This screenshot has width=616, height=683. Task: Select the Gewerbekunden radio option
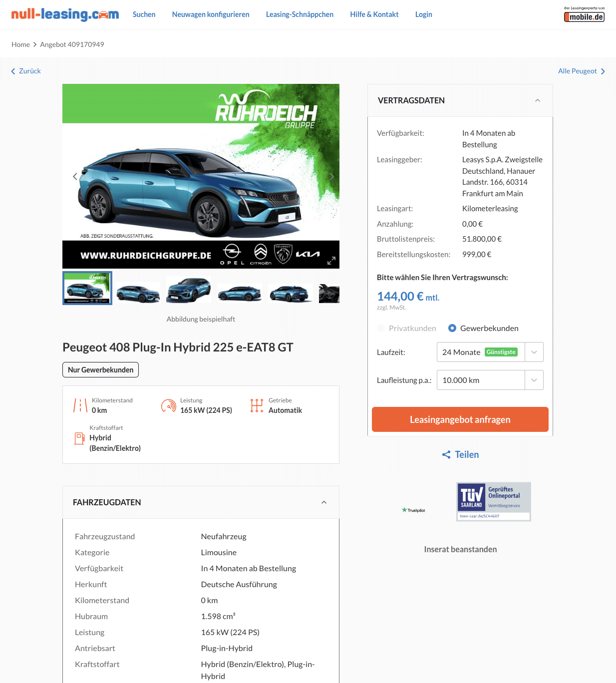pyautogui.click(x=452, y=328)
